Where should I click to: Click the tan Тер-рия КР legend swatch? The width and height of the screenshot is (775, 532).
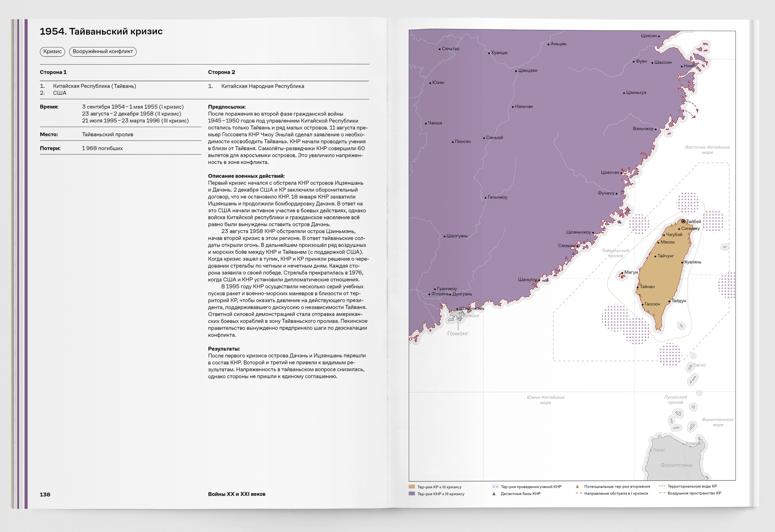tap(412, 487)
